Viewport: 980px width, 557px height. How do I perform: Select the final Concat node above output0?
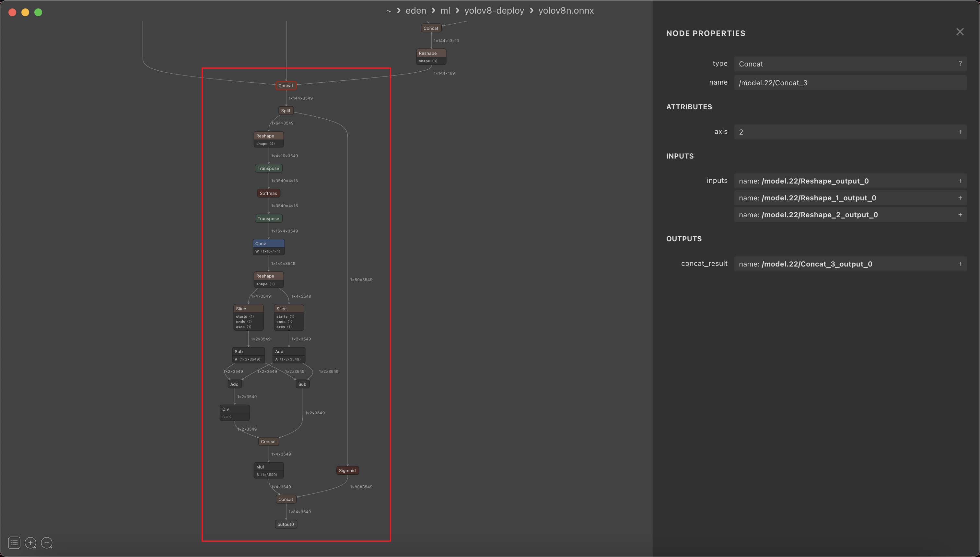point(286,499)
